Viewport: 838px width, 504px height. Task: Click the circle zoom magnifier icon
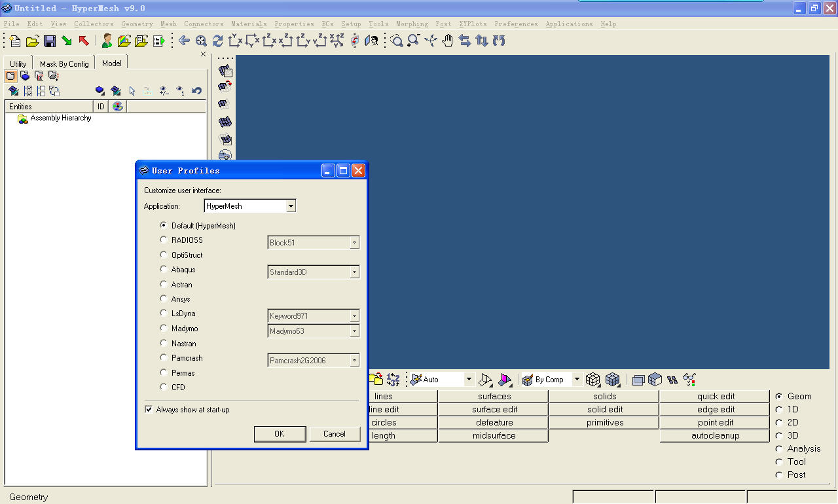pos(396,41)
